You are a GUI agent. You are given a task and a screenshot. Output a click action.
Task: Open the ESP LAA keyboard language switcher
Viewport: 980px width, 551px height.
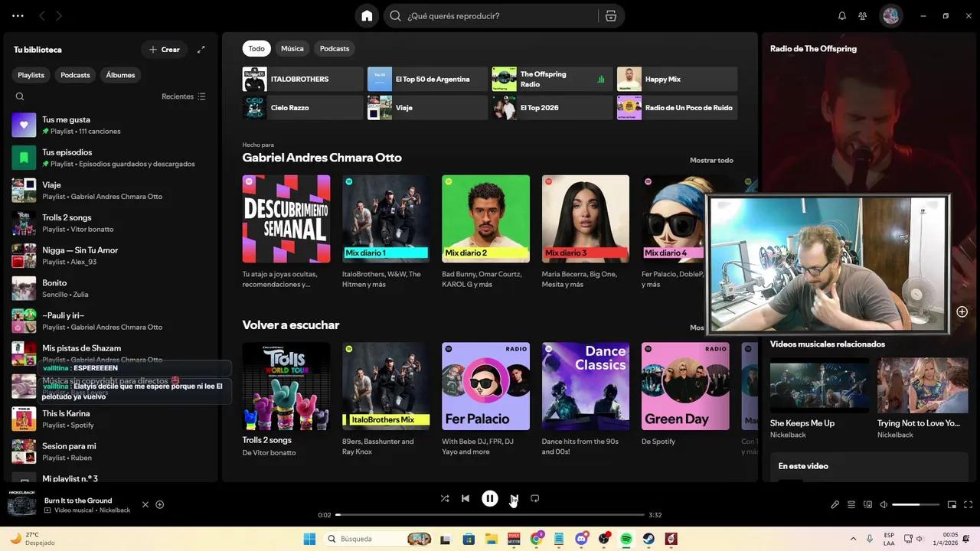889,539
